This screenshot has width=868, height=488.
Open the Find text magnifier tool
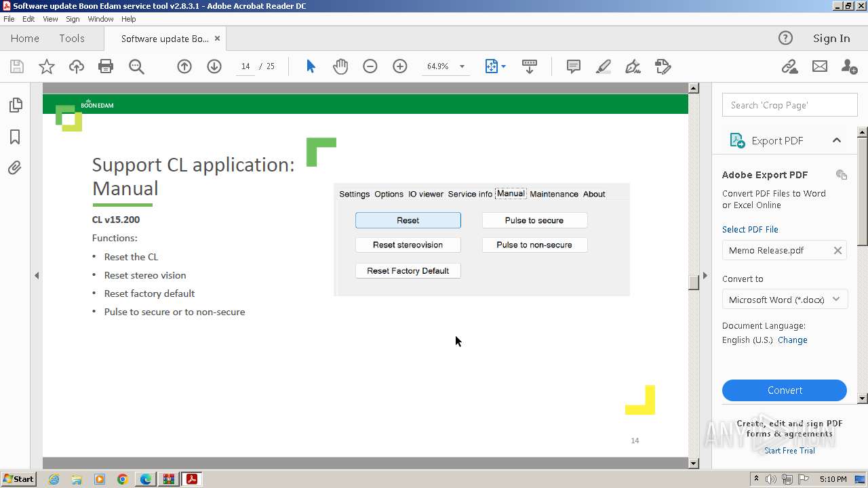pyautogui.click(x=136, y=66)
